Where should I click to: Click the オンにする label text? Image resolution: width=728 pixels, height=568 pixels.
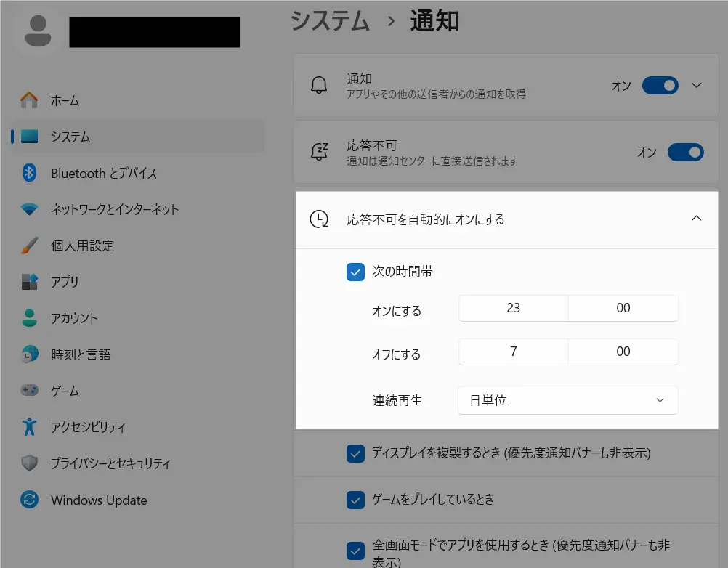pyautogui.click(x=397, y=311)
